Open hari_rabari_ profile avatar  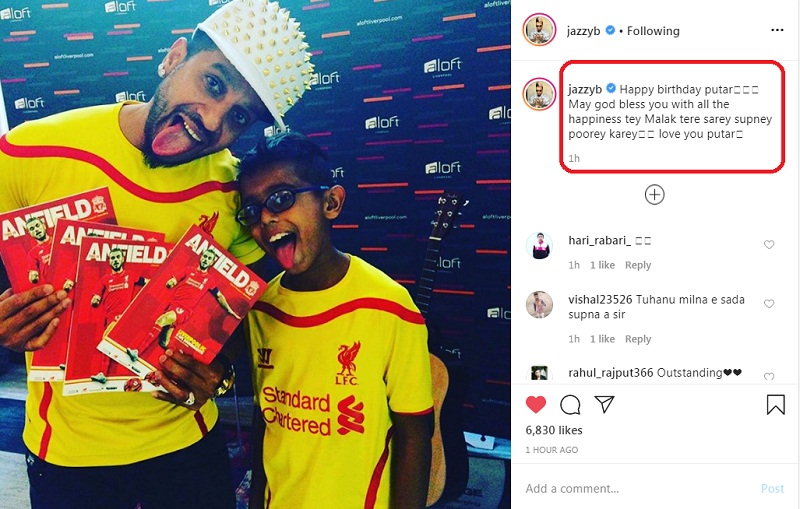(x=539, y=246)
